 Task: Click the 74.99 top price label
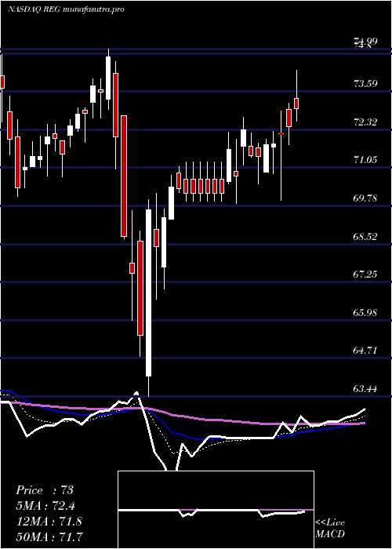(365, 42)
